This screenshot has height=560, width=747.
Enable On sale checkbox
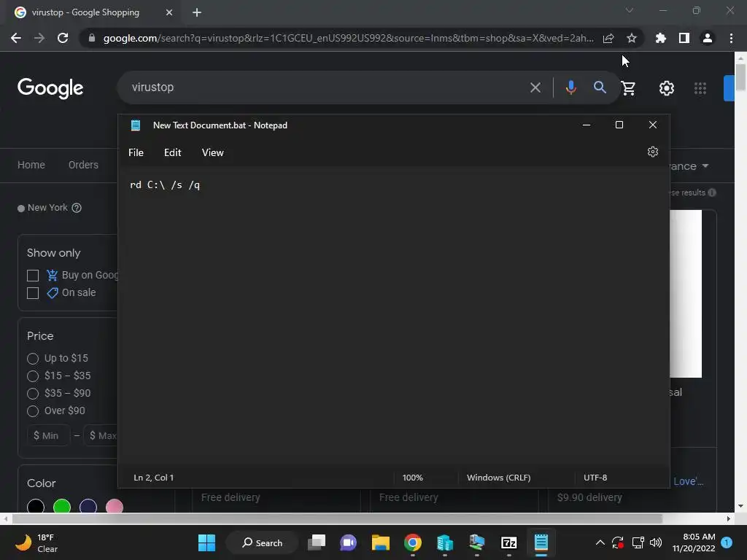point(32,293)
